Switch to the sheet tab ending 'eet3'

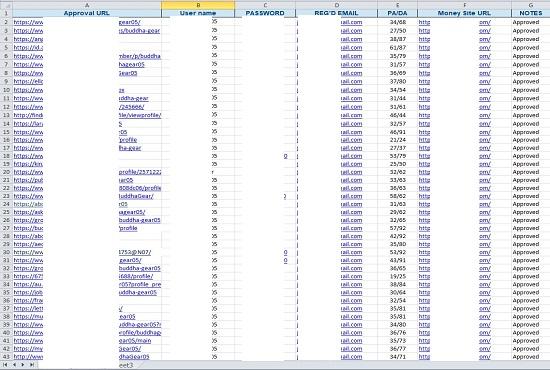coord(126,365)
